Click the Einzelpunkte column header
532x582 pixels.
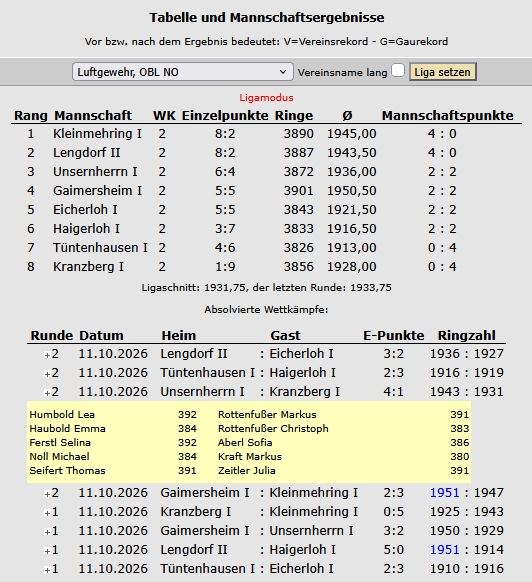click(x=225, y=115)
